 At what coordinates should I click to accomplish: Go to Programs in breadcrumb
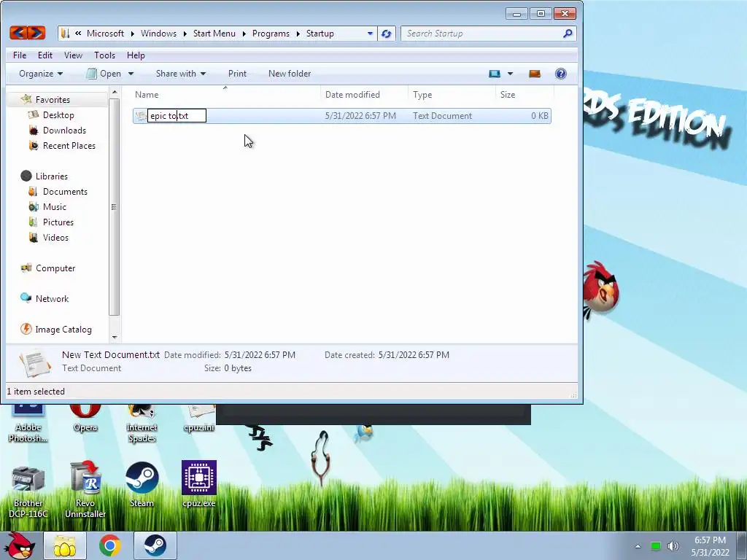pyautogui.click(x=271, y=34)
